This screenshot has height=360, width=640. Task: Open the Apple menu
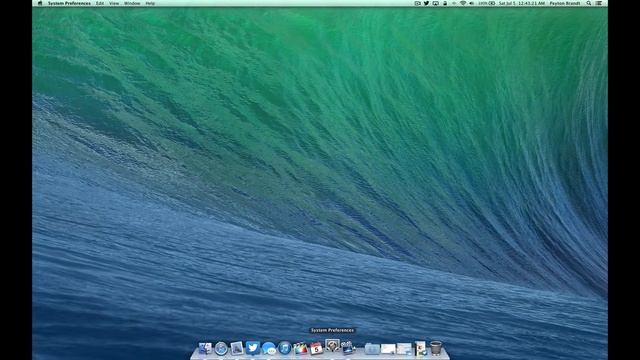coord(40,3)
